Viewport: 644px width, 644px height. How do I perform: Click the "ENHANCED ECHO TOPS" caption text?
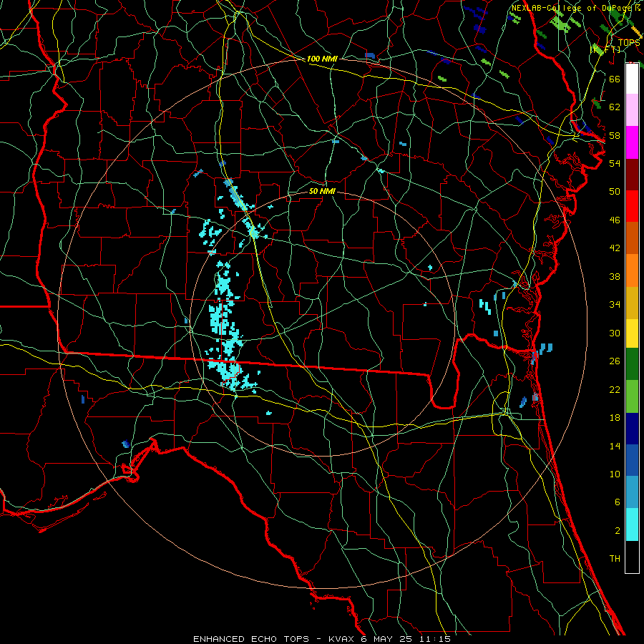point(251,639)
